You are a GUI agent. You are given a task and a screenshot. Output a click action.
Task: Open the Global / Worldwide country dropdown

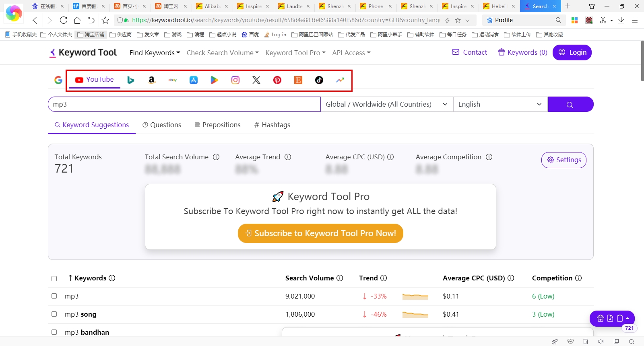[x=387, y=104]
